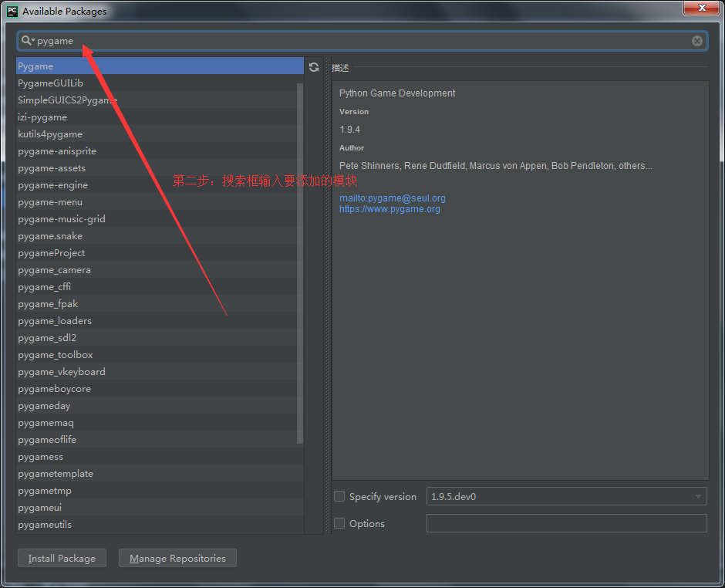Select pygame-anisprite package
725x588 pixels.
[160, 151]
